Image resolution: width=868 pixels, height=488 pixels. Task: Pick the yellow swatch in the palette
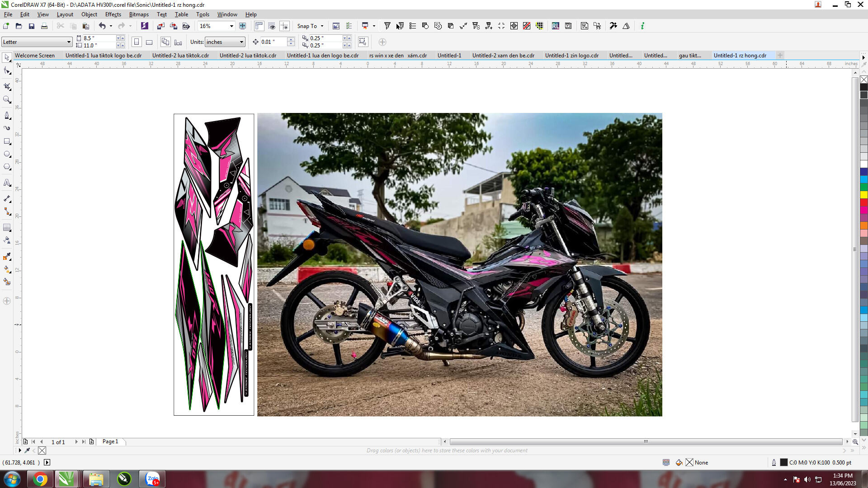pos(864,195)
